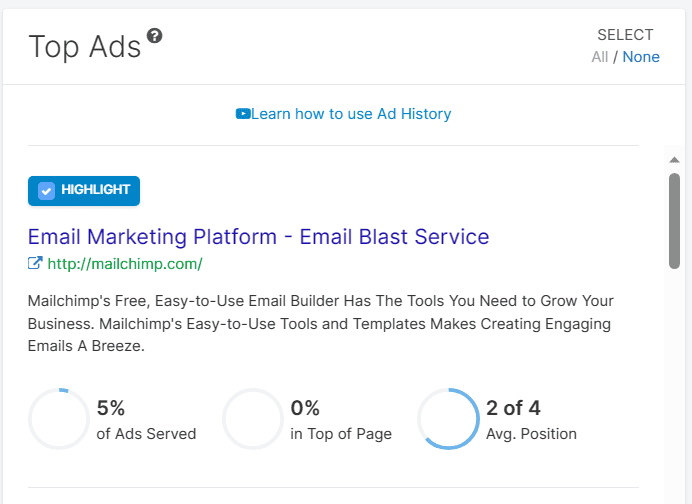
Task: Click the 'of Ads Served' label
Action: click(x=146, y=434)
